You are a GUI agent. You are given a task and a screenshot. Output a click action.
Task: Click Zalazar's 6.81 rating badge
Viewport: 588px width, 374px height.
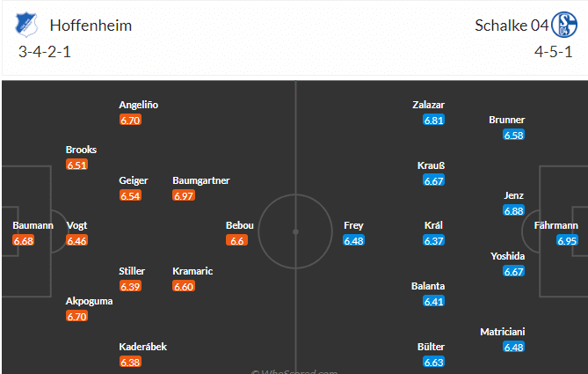click(433, 120)
